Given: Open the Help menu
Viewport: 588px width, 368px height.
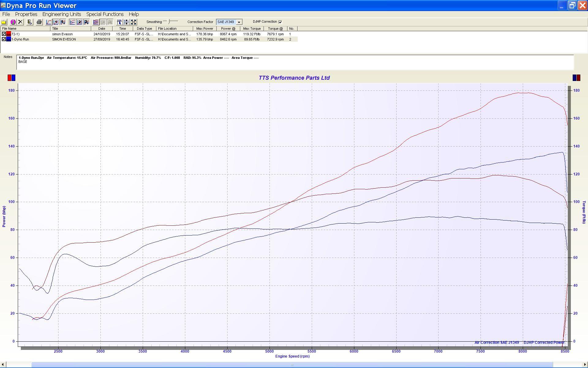Looking at the screenshot, I should 134,14.
